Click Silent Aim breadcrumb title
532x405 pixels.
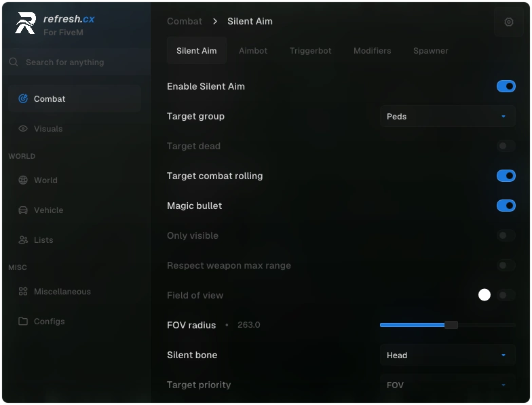pyautogui.click(x=250, y=22)
